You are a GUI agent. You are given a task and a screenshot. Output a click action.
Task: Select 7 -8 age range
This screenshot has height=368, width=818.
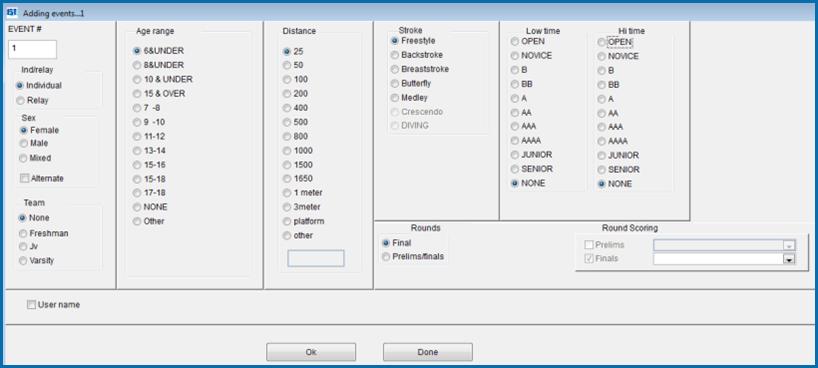click(147, 108)
